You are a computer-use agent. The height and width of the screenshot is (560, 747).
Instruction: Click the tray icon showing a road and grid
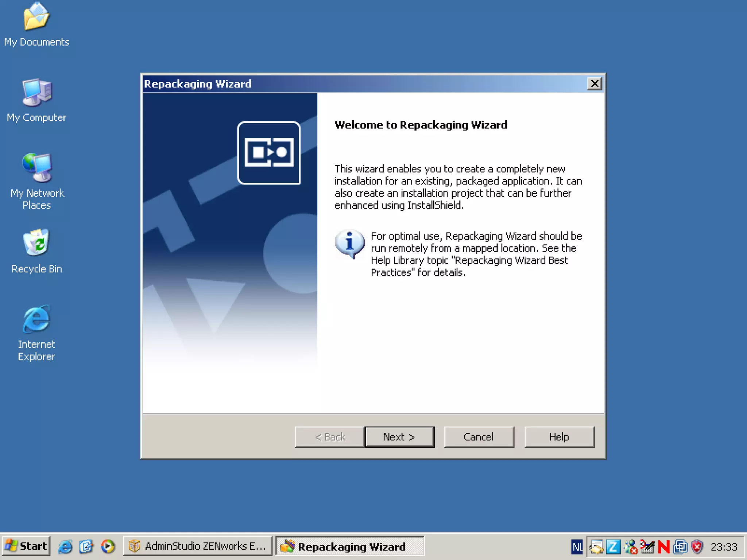point(647,547)
